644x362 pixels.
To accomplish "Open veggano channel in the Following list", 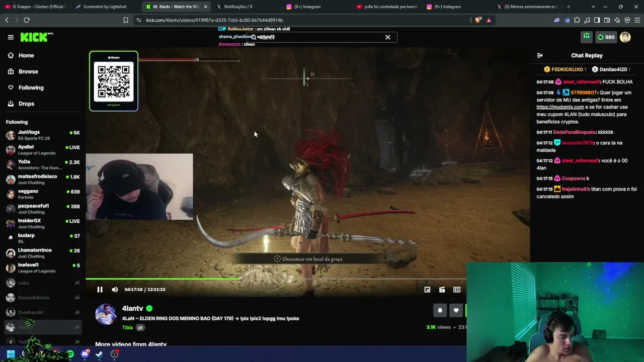I will pos(43,194).
